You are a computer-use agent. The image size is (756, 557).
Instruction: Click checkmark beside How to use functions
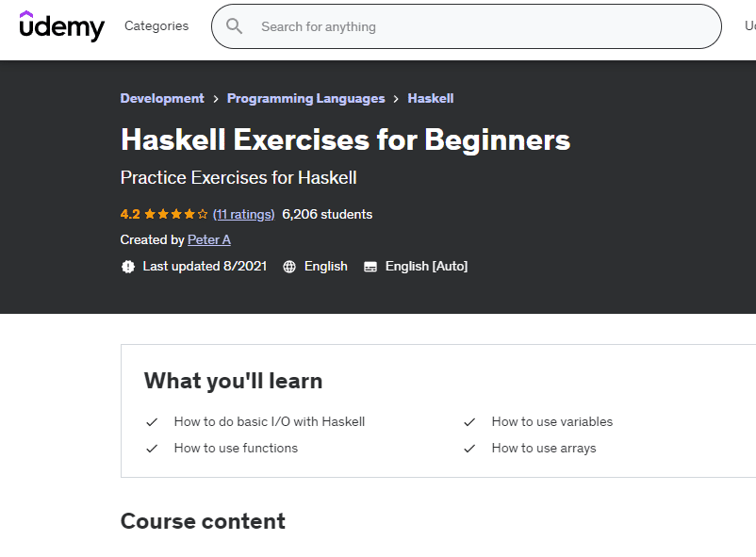pos(152,449)
